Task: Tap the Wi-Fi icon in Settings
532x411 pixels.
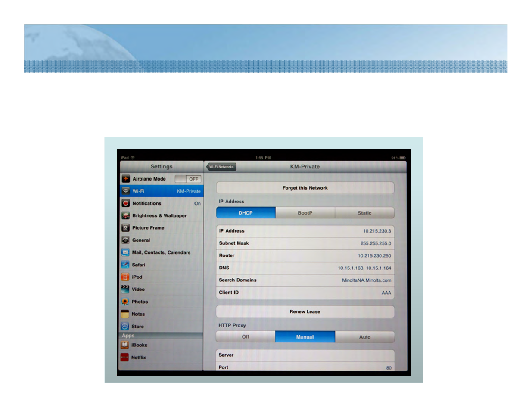Action: (x=126, y=191)
